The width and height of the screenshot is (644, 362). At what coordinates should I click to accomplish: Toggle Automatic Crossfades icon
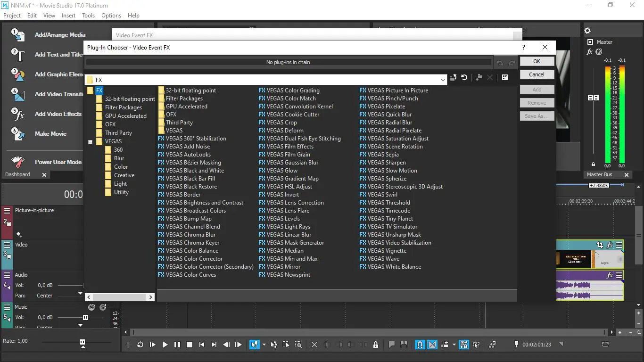[x=432, y=345]
